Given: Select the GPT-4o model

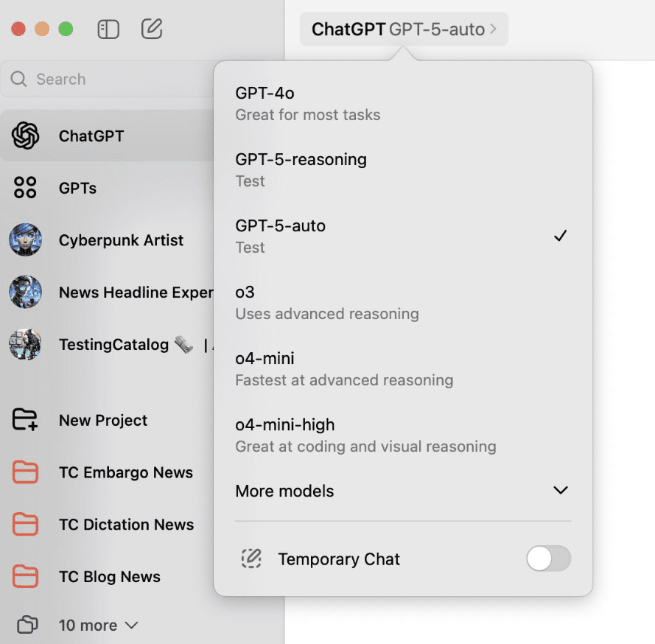Looking at the screenshot, I should [x=403, y=104].
